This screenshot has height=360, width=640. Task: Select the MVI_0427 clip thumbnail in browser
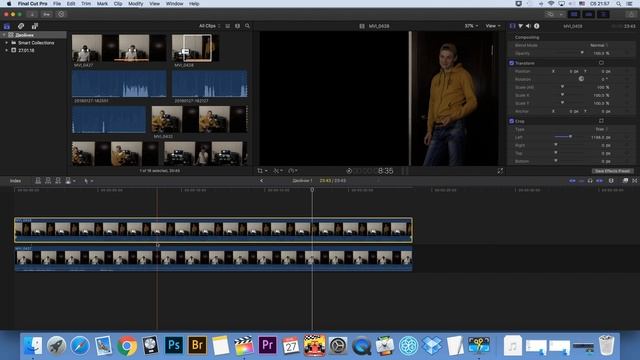pos(119,48)
